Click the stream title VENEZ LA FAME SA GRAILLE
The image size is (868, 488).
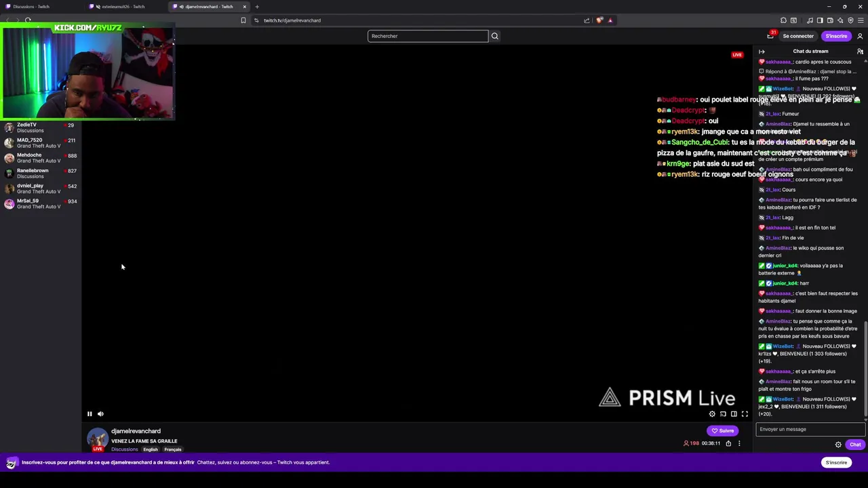144,441
